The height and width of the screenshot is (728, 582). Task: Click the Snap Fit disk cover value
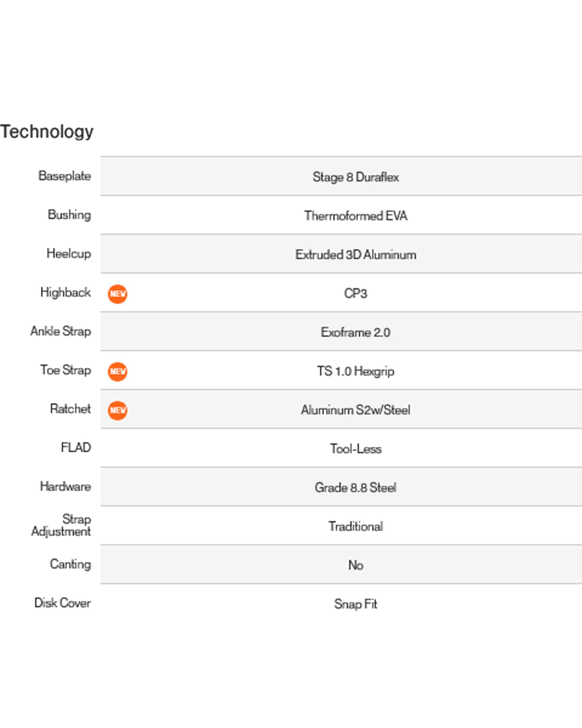pos(356,604)
